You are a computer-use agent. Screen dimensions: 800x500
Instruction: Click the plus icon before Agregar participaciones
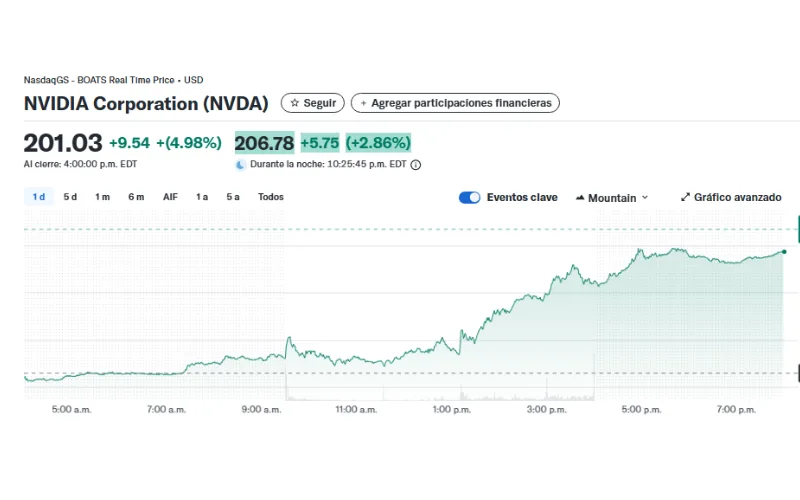coord(362,103)
